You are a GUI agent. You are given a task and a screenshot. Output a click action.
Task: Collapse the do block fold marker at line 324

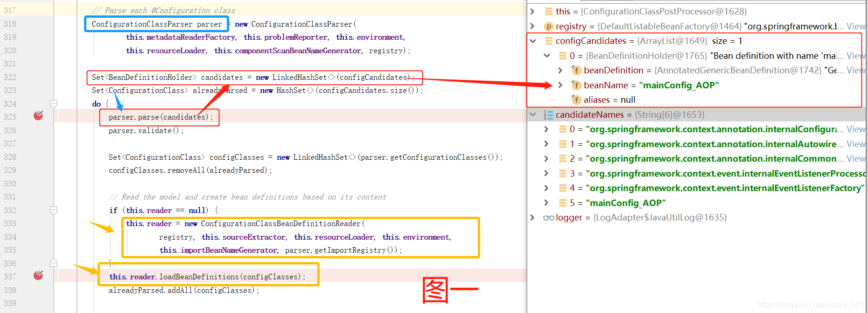coord(54,104)
